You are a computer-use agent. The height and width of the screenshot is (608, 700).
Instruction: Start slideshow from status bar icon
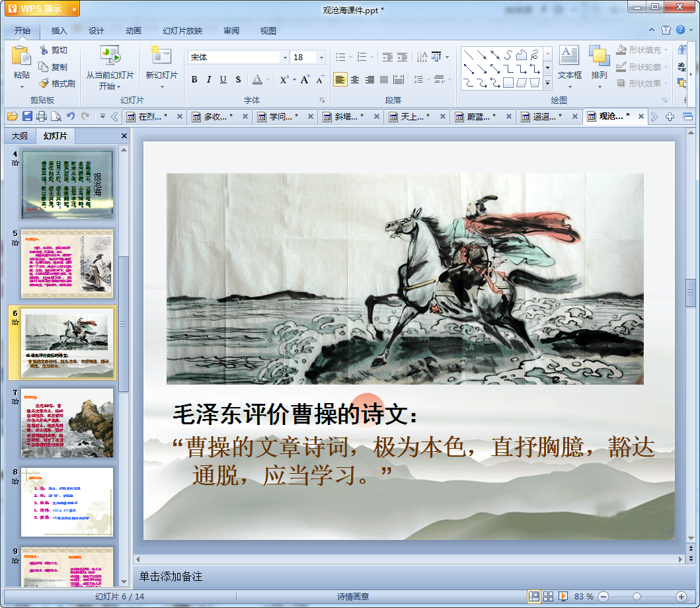pos(563,596)
